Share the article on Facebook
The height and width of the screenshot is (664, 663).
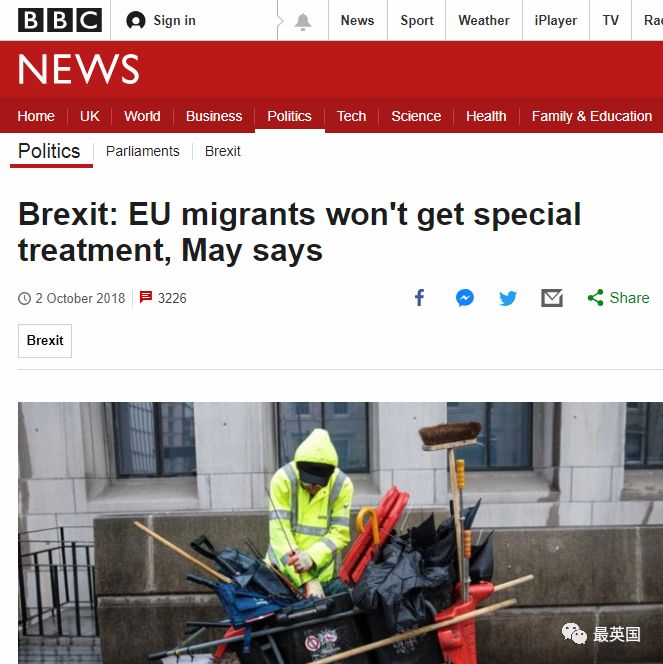pos(419,298)
